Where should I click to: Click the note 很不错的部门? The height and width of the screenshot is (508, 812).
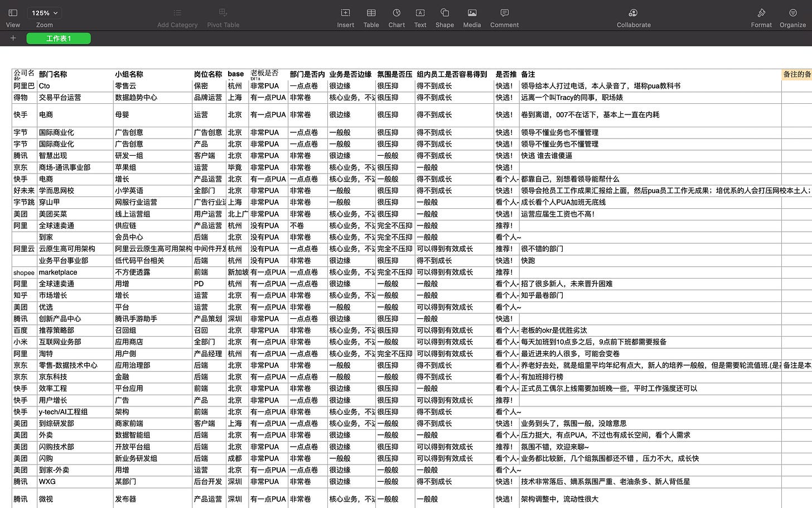[542, 249]
